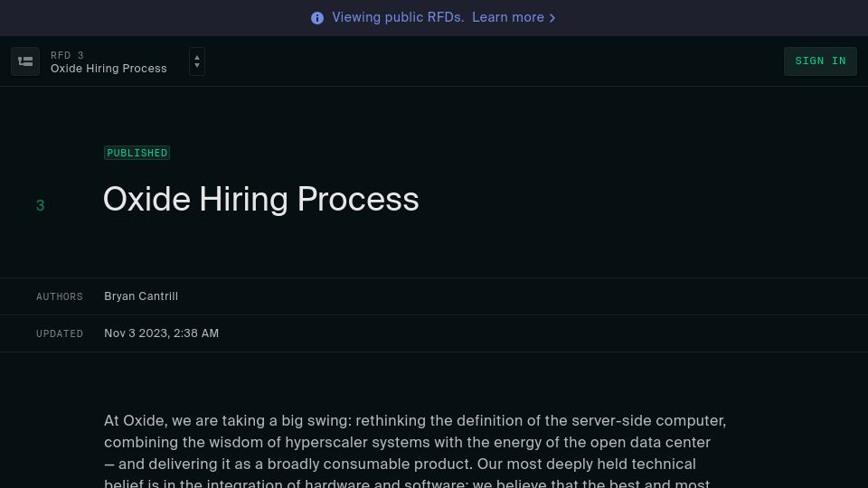Click the Viewing public RFDs banner text
Viewport: 868px width, 488px height.
(x=398, y=18)
